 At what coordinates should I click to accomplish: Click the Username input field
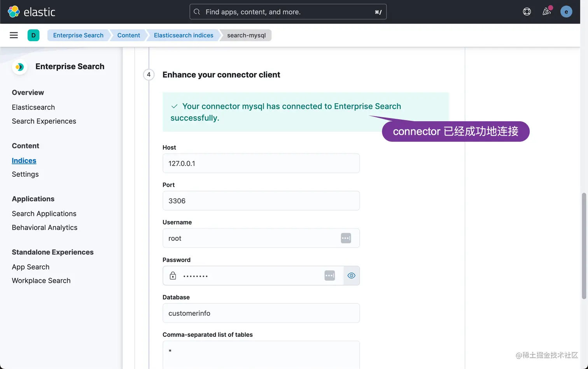pyautogui.click(x=261, y=238)
